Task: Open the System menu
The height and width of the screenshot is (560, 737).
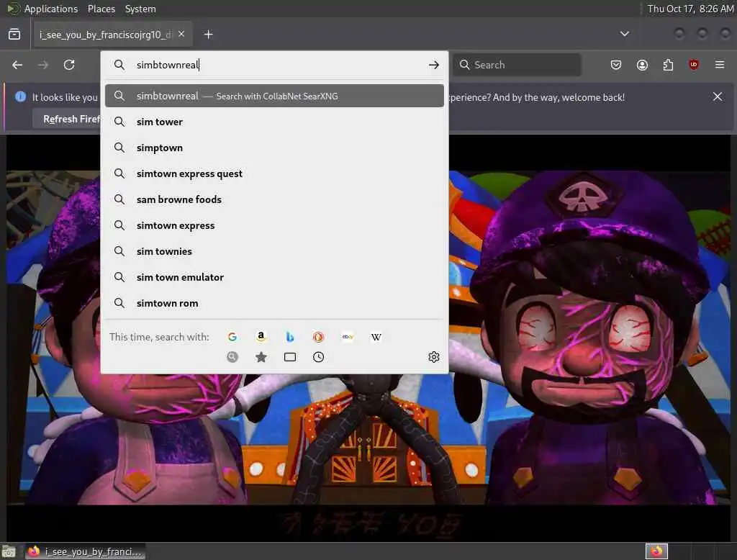Action: coord(140,9)
